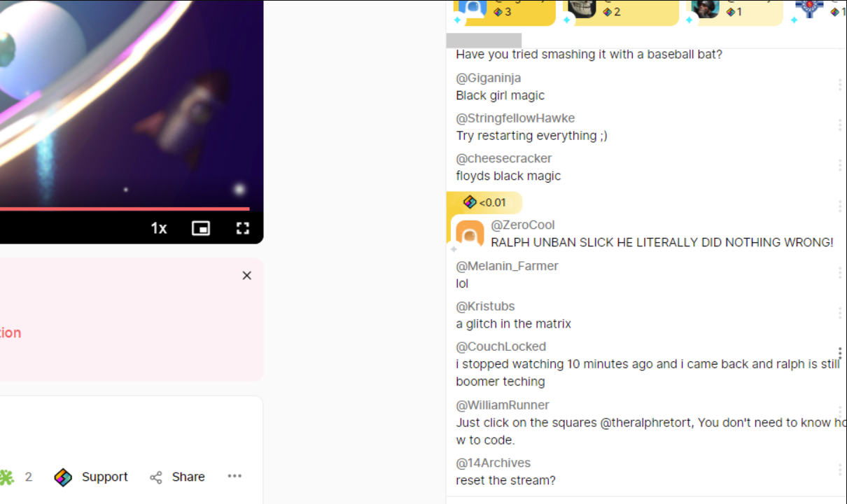Open @cheesecracker's profile from chat

pos(504,158)
